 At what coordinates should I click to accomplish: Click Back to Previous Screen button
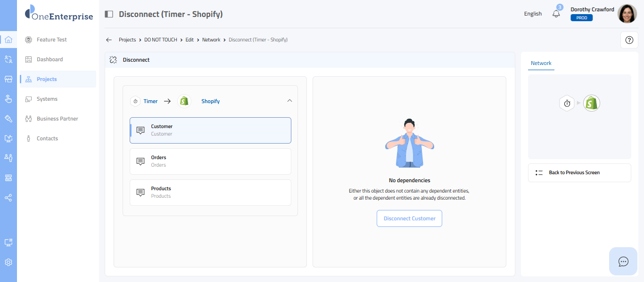(x=579, y=173)
